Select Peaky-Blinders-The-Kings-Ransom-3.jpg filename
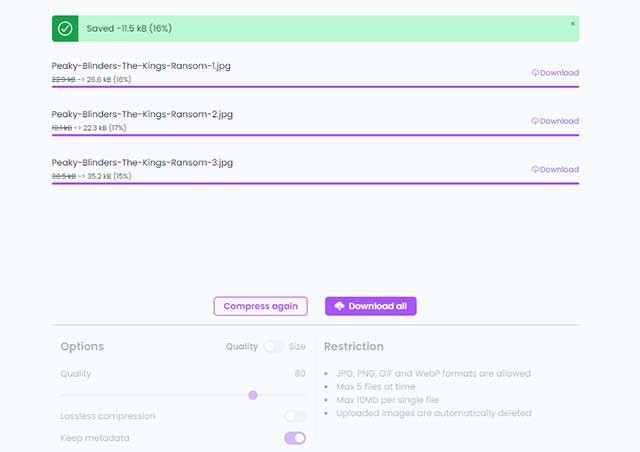Viewport: 640px width, 452px height. point(142,162)
